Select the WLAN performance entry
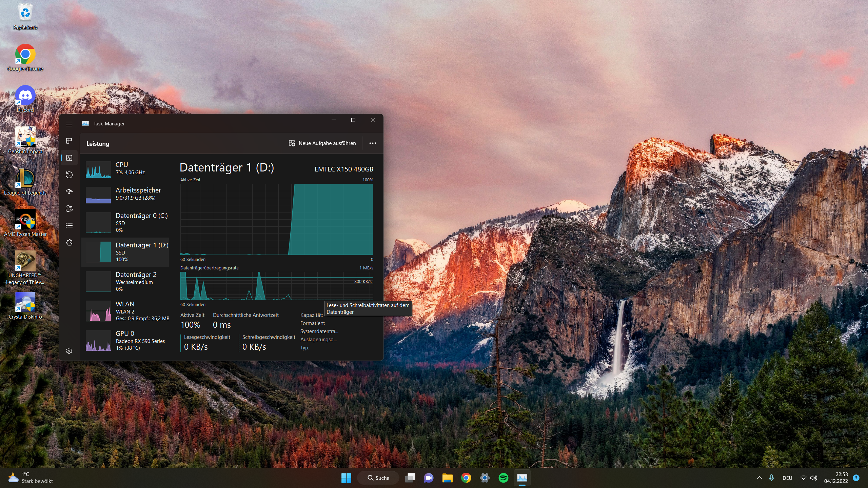 (125, 311)
